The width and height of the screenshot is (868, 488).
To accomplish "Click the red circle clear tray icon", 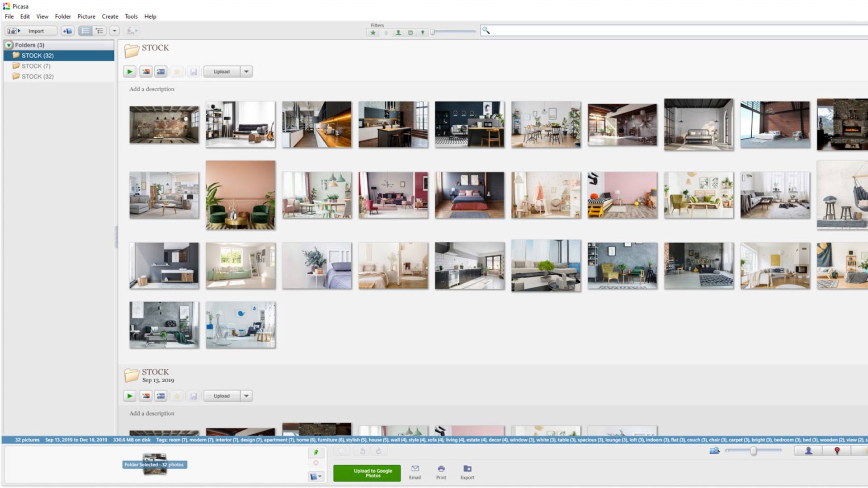I will pyautogui.click(x=316, y=463).
